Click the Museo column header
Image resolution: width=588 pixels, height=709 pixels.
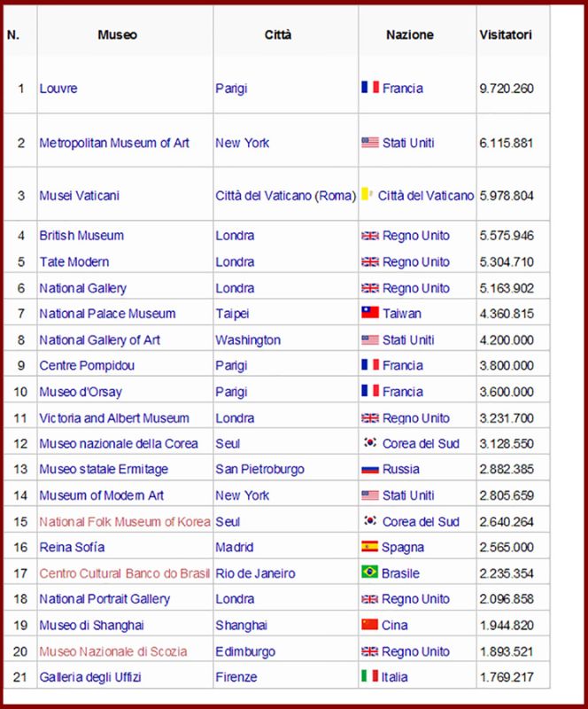click(x=118, y=35)
